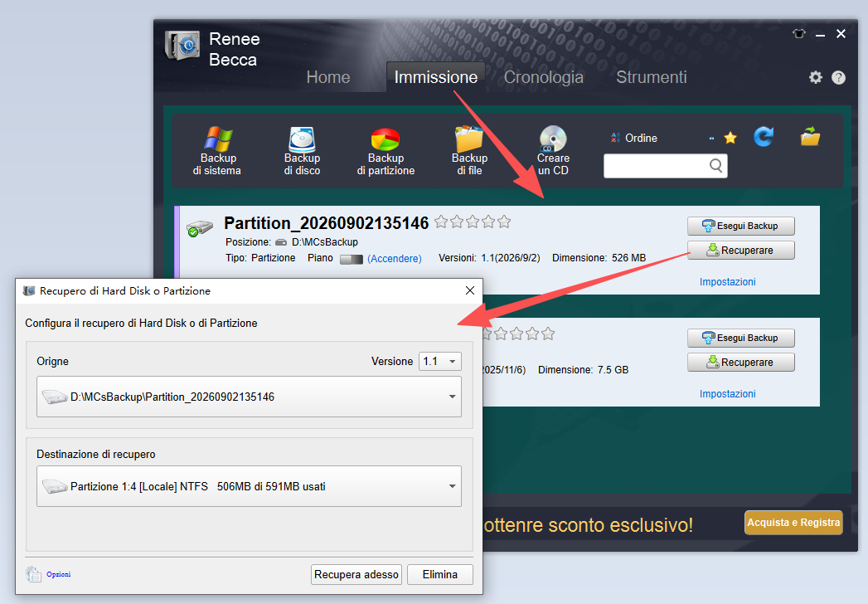This screenshot has width=868, height=604.
Task: Open the help question mark icon
Action: pos(838,78)
